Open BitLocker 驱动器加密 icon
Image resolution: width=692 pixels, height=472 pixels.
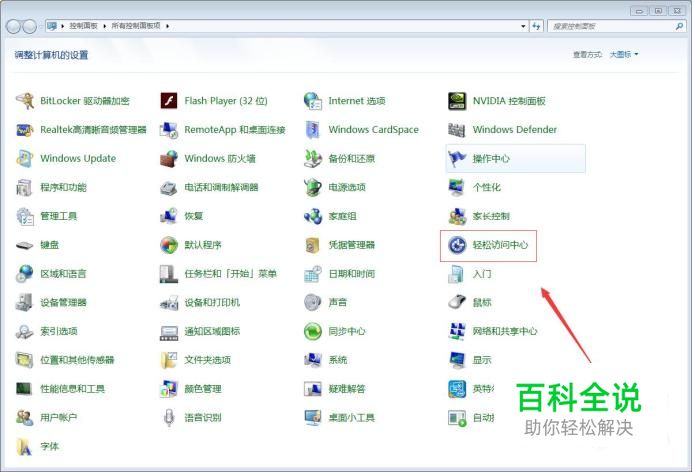(25, 101)
